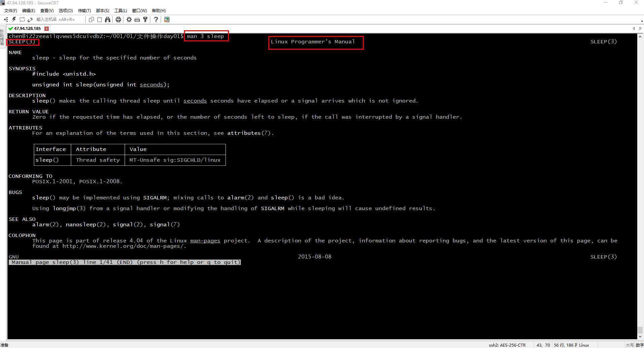The height and width of the screenshot is (348, 644).
Task: Open the 选项(O) menu
Action: click(66, 11)
